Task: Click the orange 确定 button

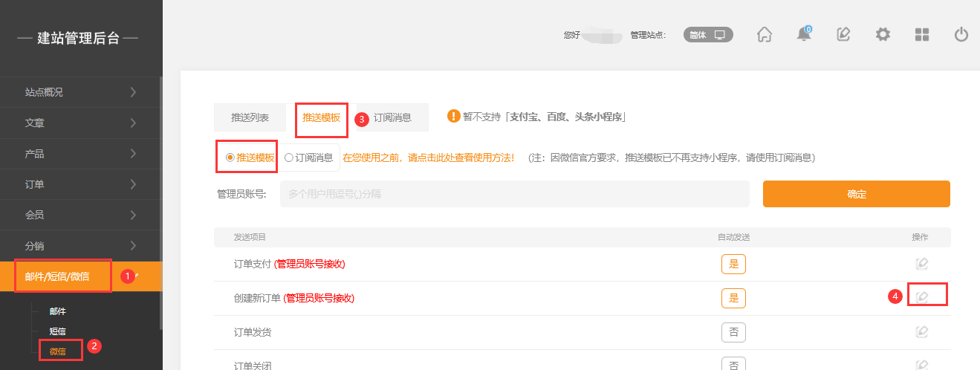Action: 856,194
